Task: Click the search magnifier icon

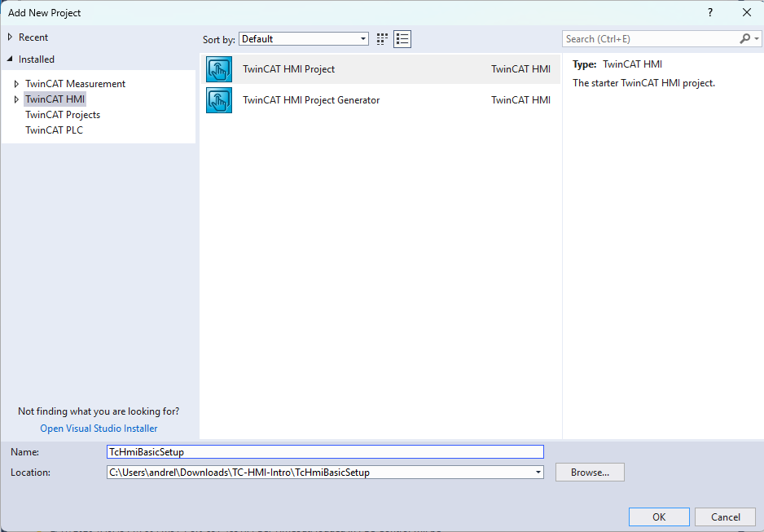Action: pos(744,39)
